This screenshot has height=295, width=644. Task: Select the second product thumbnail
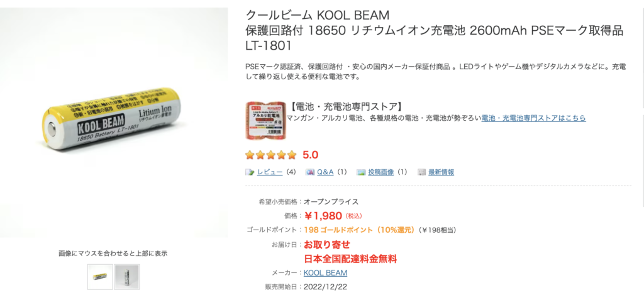point(127,277)
